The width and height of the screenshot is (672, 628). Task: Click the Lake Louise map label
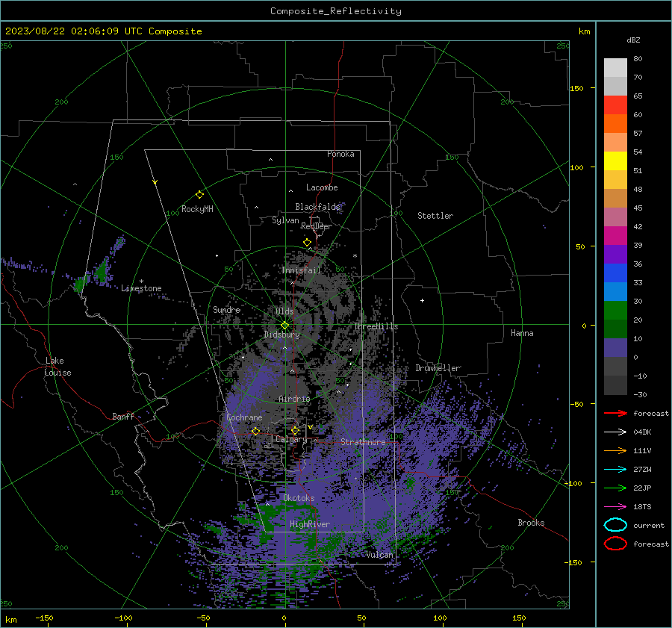click(57, 367)
